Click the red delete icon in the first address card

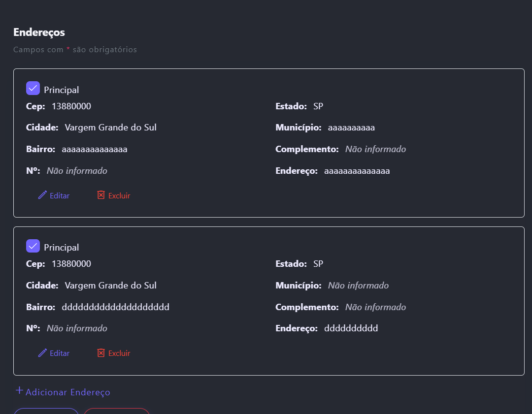click(x=101, y=195)
